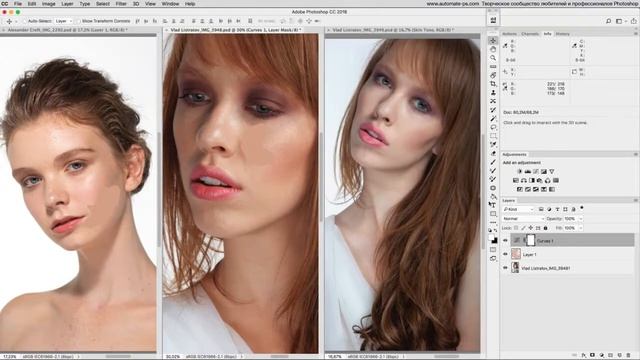640x360 pixels.
Task: Choose the Lasso tool
Action: [x=493, y=127]
